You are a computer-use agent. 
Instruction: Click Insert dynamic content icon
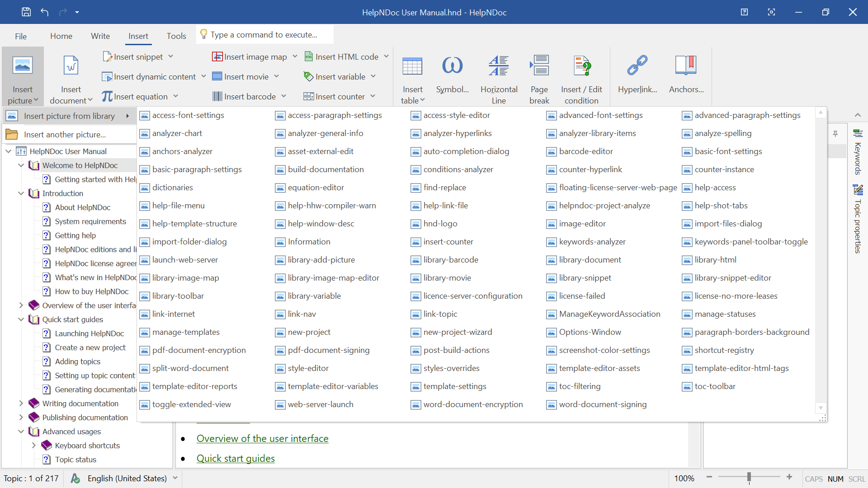point(107,76)
